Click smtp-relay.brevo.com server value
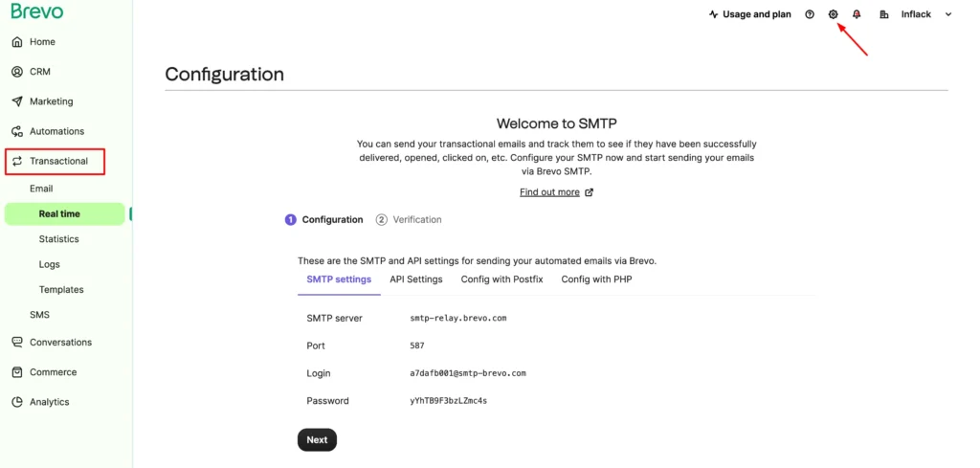 [458, 318]
